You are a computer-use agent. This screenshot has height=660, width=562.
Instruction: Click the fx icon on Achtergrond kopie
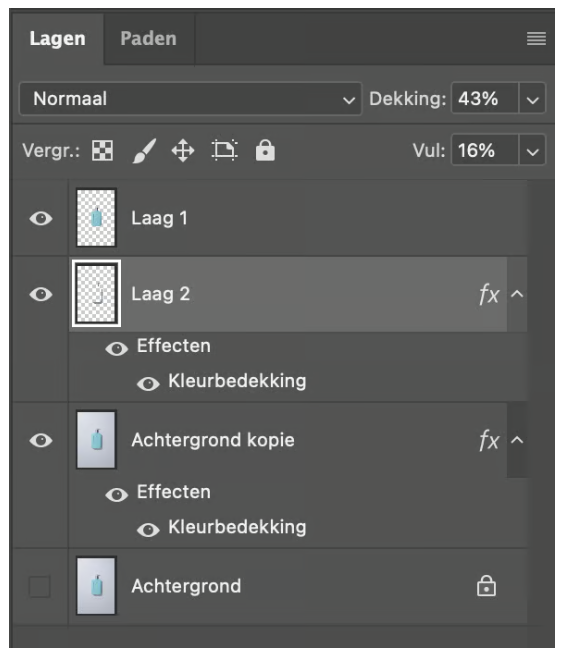[489, 440]
